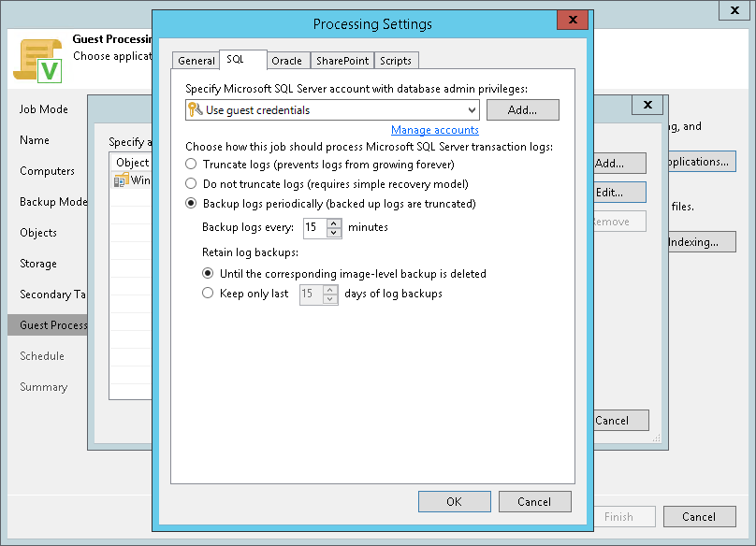Close the background objects dialog
The image size is (756, 546).
tap(648, 105)
